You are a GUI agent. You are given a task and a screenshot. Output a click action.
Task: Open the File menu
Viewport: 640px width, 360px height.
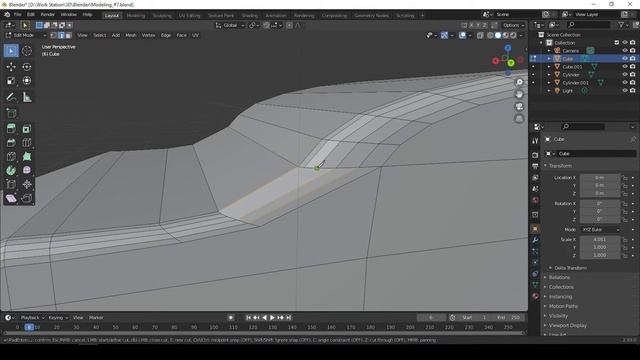pos(18,15)
